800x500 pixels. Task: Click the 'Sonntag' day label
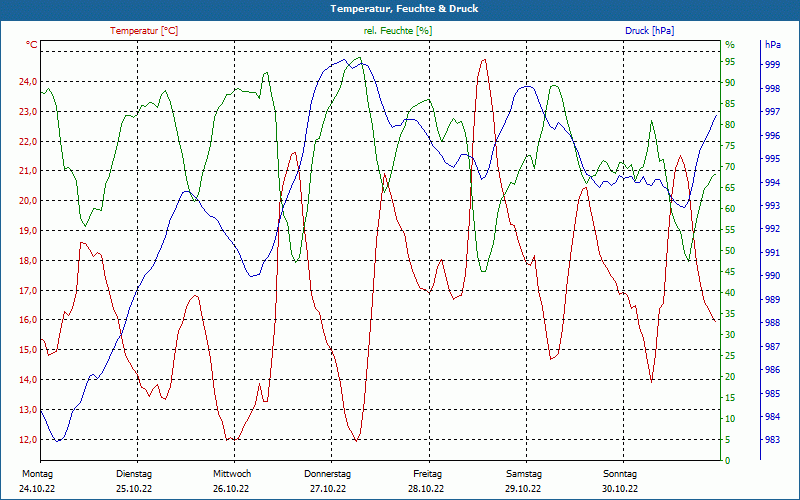pos(620,474)
